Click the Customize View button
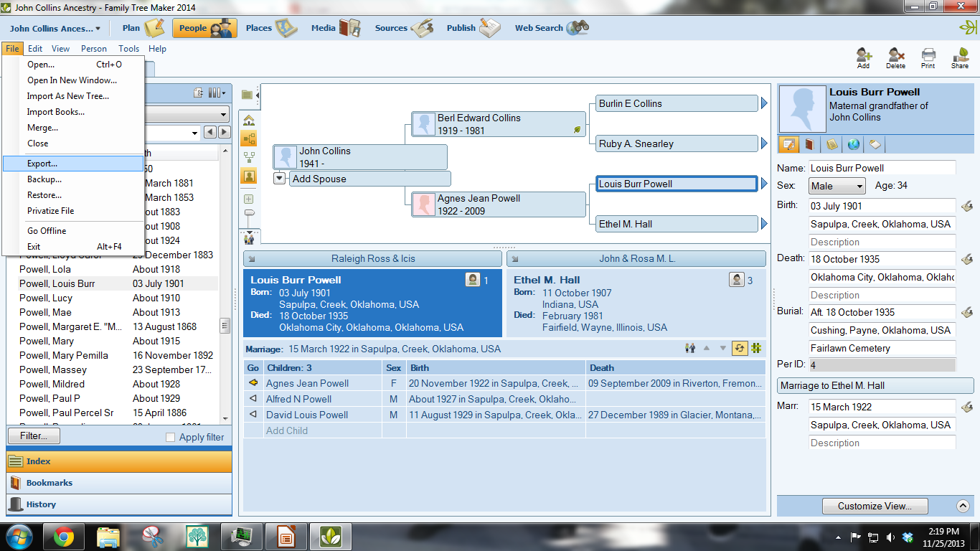Viewport: 980px width, 551px height. [875, 506]
